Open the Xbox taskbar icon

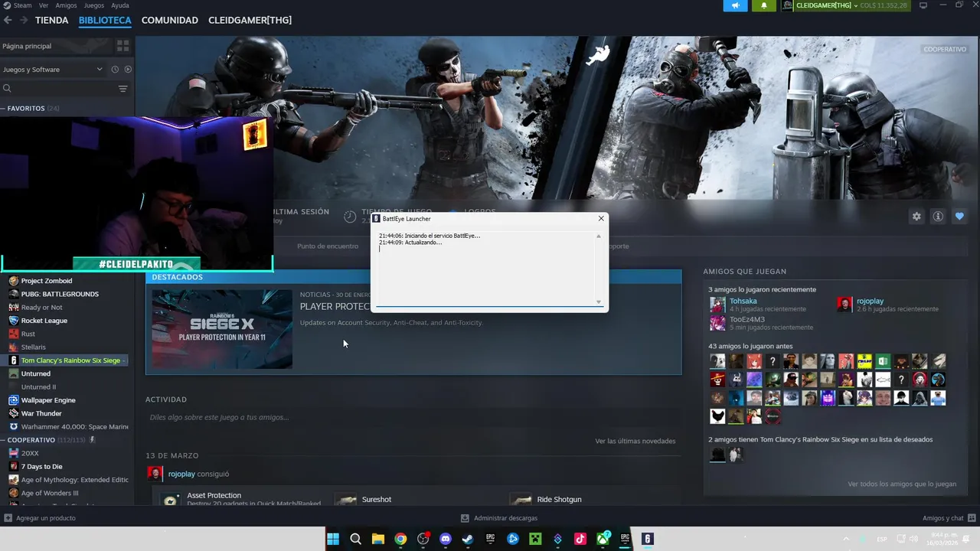tap(603, 539)
